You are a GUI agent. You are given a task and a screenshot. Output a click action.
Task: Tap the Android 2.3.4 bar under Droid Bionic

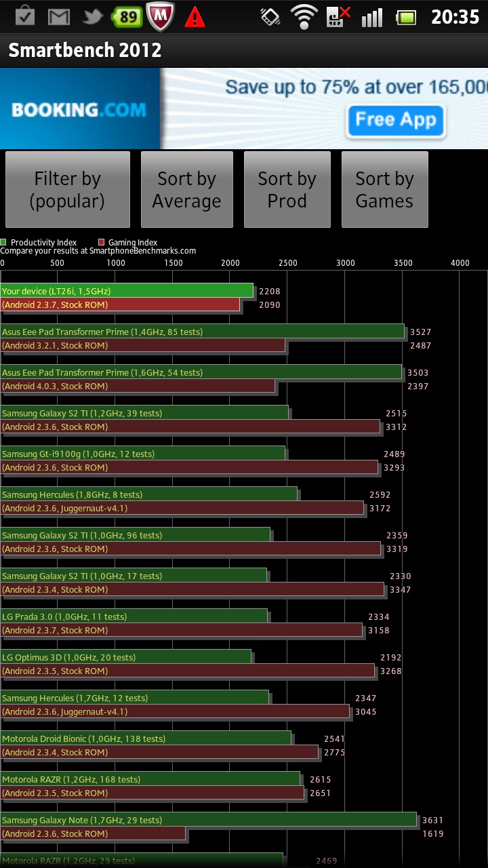click(159, 752)
